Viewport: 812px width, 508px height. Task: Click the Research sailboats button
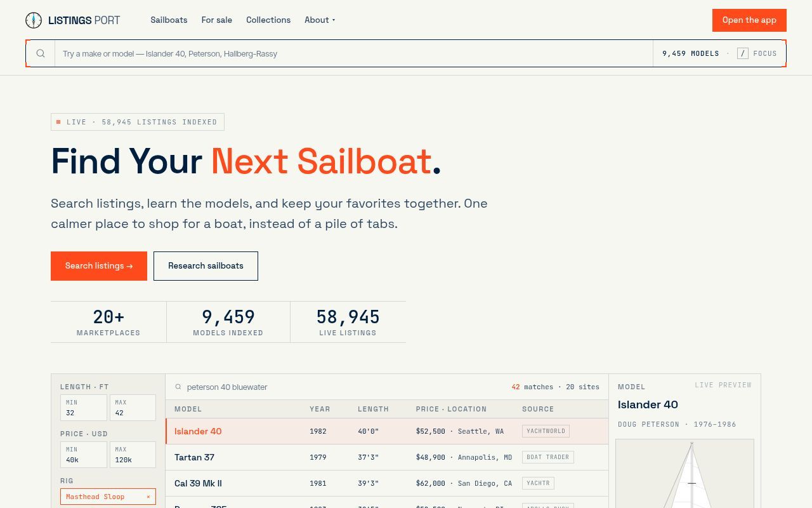(x=206, y=266)
